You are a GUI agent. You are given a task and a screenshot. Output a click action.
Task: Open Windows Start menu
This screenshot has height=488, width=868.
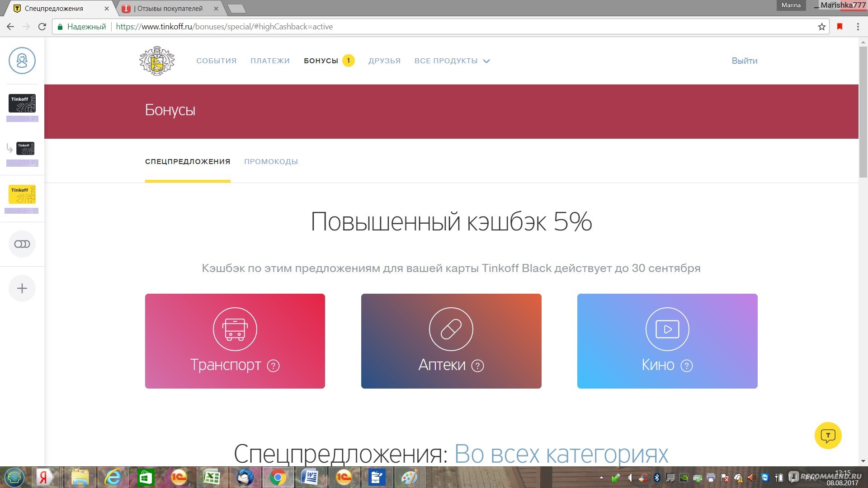pyautogui.click(x=14, y=477)
